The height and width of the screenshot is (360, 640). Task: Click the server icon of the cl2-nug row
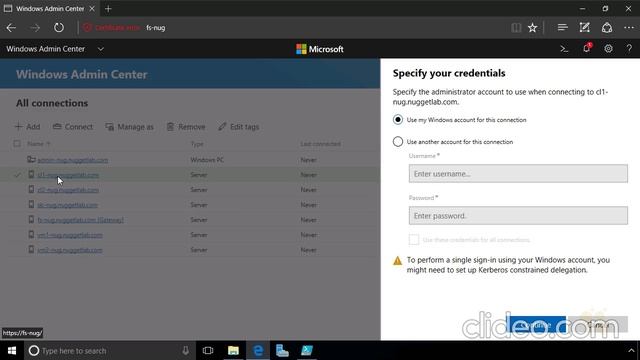click(31, 189)
